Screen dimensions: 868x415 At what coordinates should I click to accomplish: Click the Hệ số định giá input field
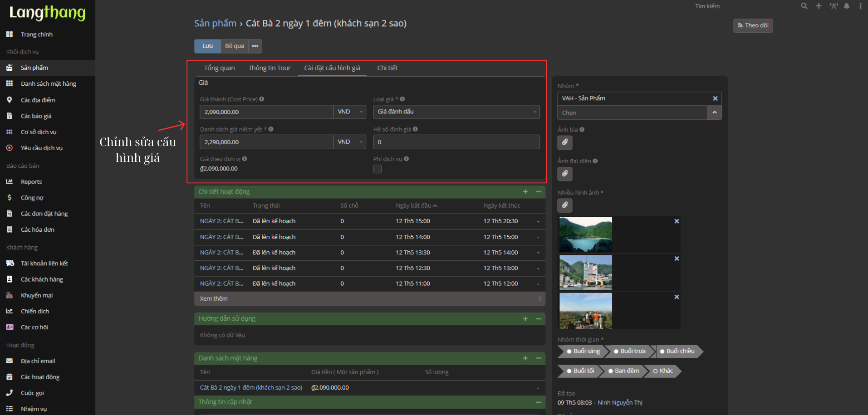point(456,142)
